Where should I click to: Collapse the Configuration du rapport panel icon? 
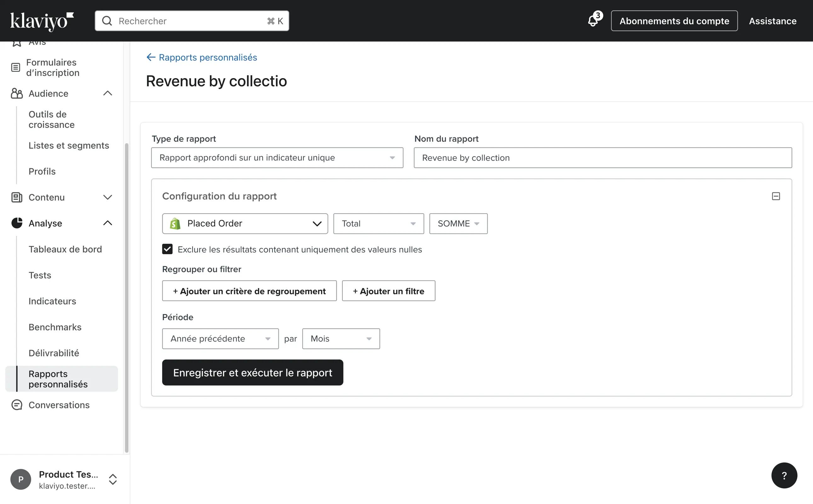[776, 196]
